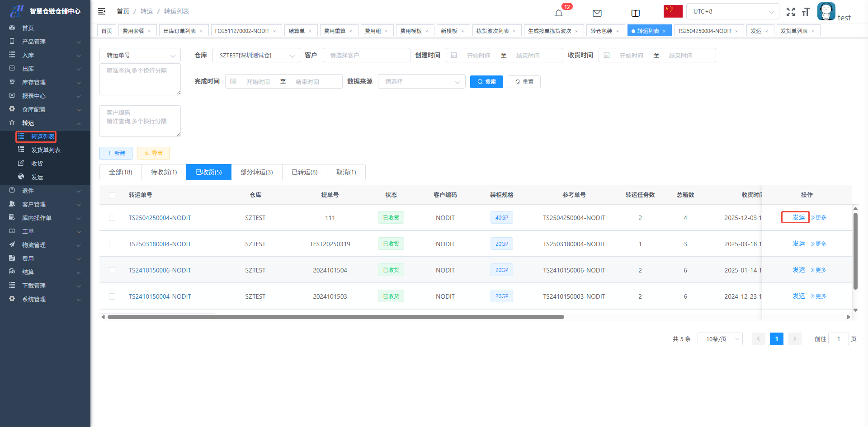Open 发货单列表 in the sidebar

click(x=45, y=150)
